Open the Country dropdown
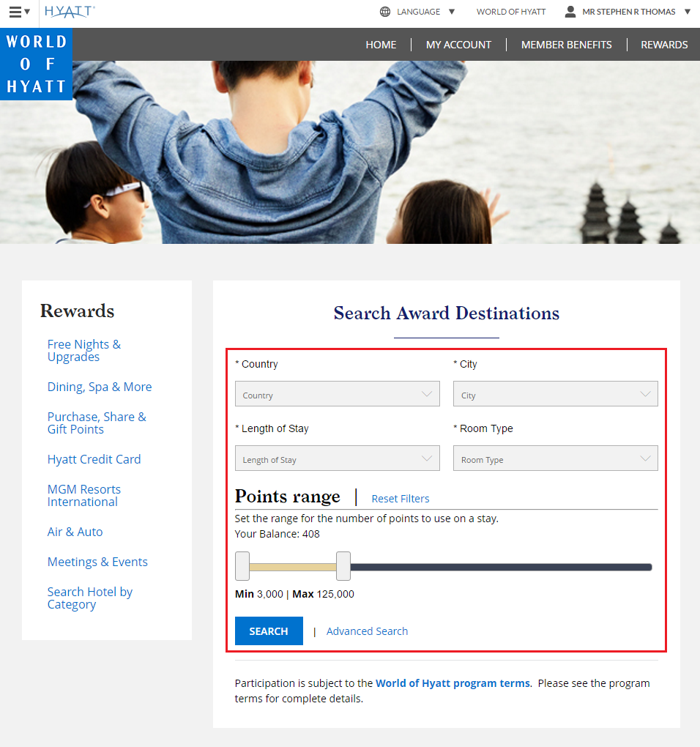Image resolution: width=700 pixels, height=747 pixels. [x=337, y=394]
